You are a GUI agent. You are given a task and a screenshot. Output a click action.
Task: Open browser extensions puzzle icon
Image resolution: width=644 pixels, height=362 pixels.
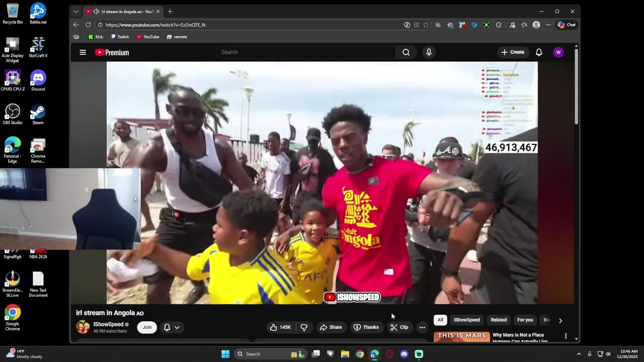499,25
